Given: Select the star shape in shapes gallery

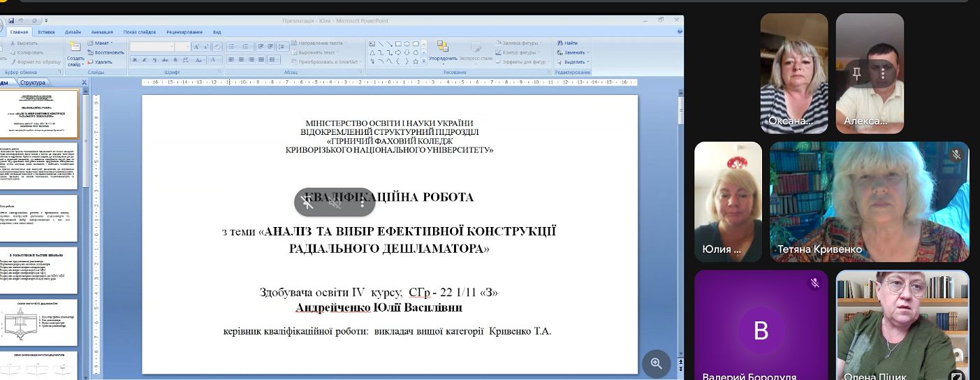Looking at the screenshot, I should click(416, 61).
